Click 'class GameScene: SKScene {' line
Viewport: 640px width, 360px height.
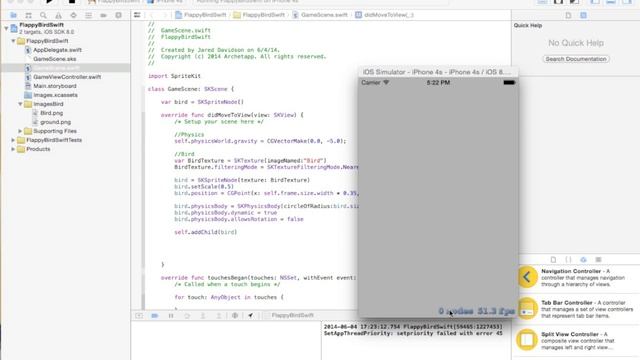pyautogui.click(x=191, y=89)
